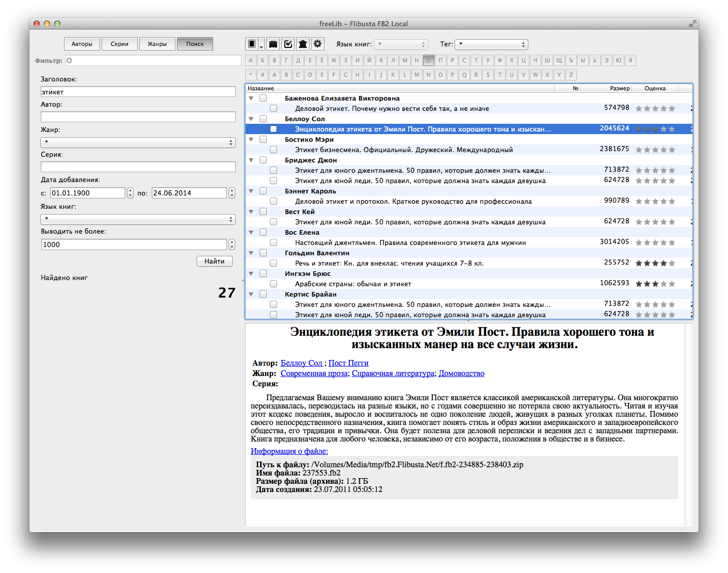Screen dimensions: 728x573
Task: Collapse the Бриджес Джон author group
Action: (251, 160)
